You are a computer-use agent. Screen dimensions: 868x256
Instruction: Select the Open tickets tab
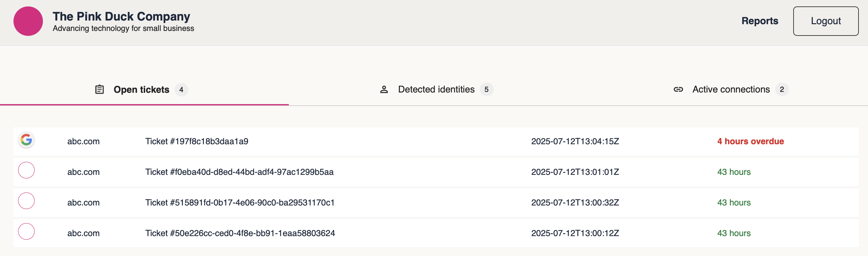coord(141,90)
